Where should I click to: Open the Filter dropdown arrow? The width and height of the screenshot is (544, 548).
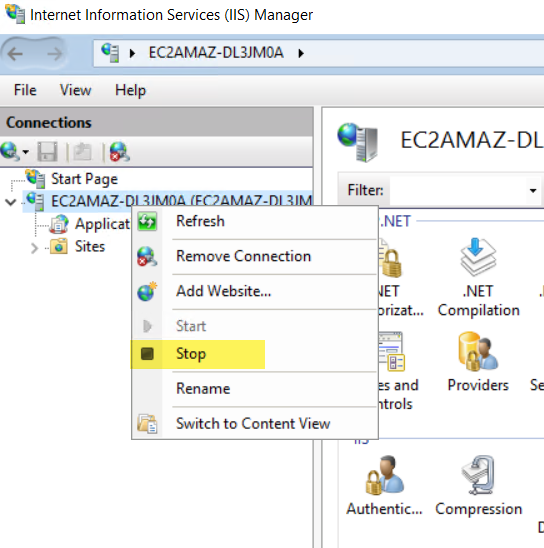pos(532,190)
